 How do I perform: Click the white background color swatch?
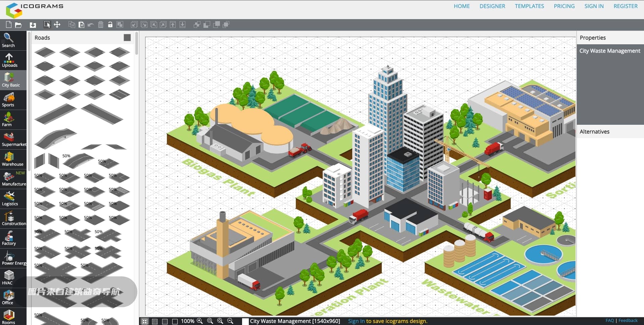click(x=245, y=321)
